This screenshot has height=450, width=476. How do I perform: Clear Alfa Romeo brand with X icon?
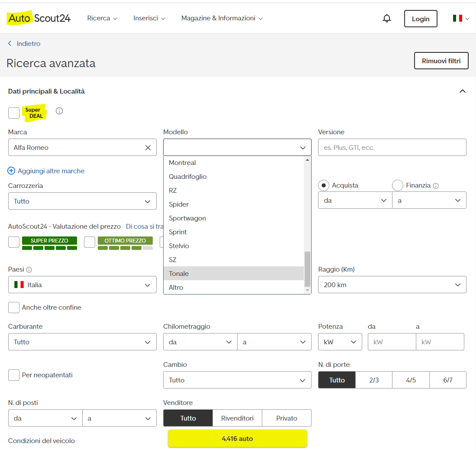148,148
